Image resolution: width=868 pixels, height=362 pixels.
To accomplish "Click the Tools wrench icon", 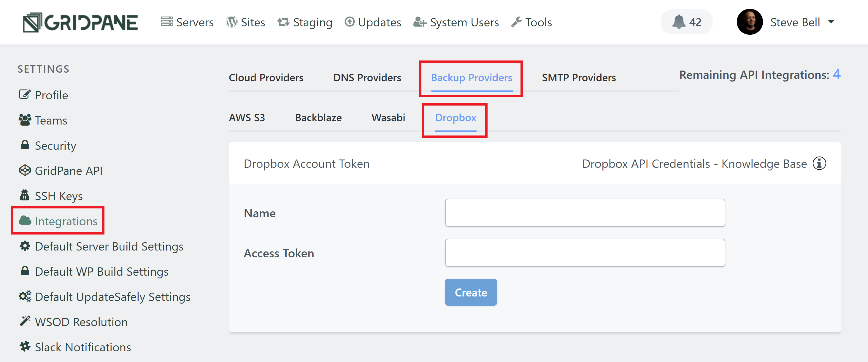I will tap(516, 22).
